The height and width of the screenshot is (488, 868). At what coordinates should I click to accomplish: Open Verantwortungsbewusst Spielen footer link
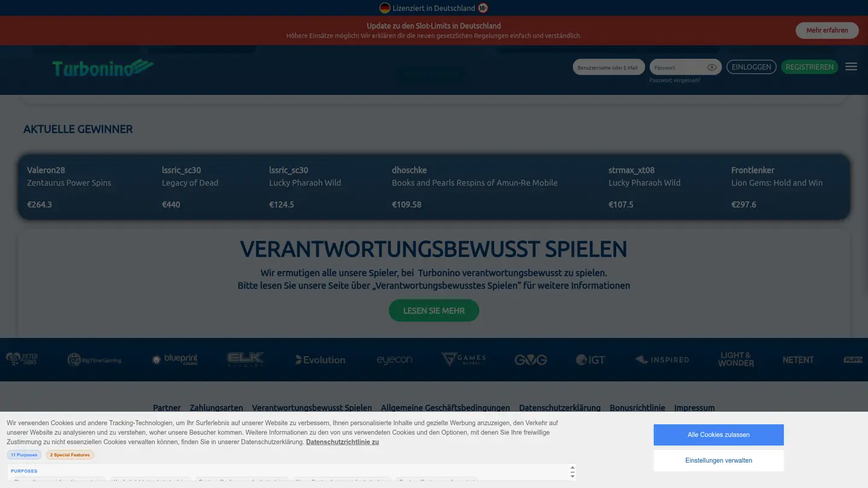[x=312, y=408]
